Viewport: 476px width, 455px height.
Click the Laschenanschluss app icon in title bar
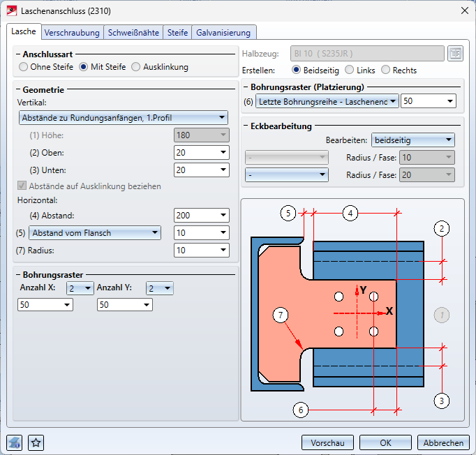pos(11,10)
